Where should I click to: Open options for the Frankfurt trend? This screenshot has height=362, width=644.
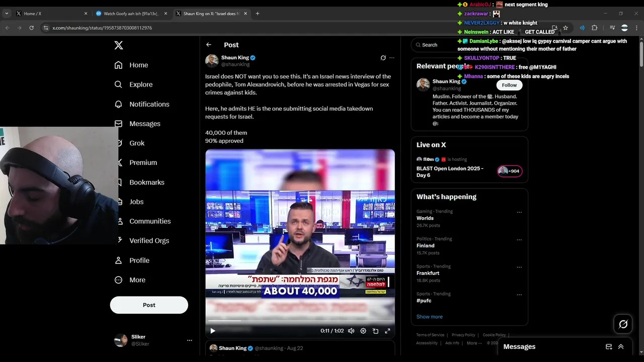[x=519, y=267]
